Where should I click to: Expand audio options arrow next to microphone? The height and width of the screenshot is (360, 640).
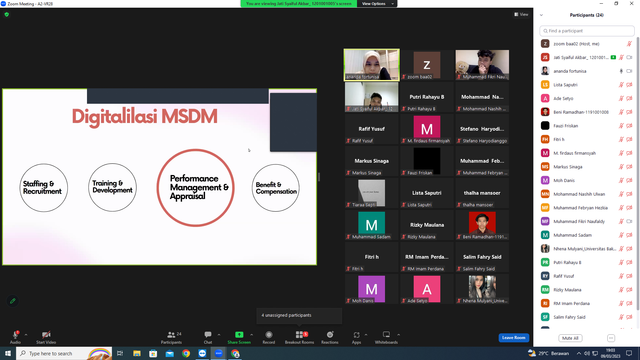tap(26, 335)
